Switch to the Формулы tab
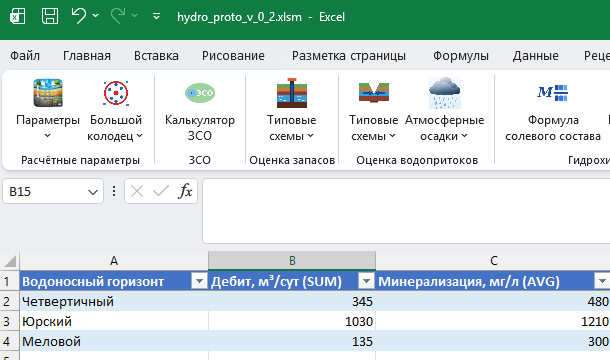This screenshot has height=360, width=610. (461, 56)
